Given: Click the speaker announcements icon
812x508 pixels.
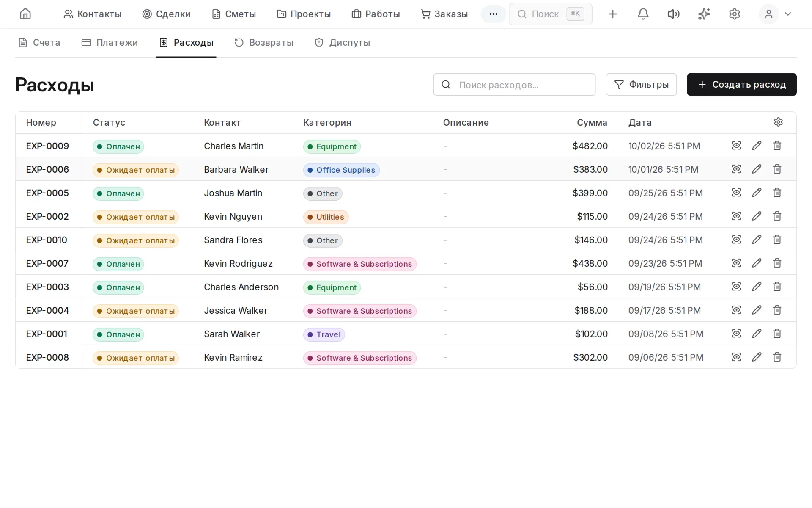Looking at the screenshot, I should (673, 14).
